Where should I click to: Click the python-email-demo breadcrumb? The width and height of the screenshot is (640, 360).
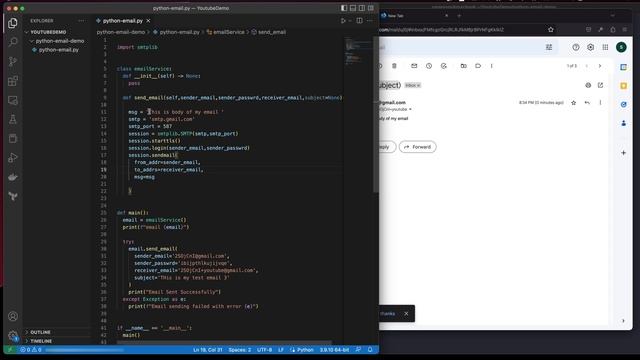[121, 32]
